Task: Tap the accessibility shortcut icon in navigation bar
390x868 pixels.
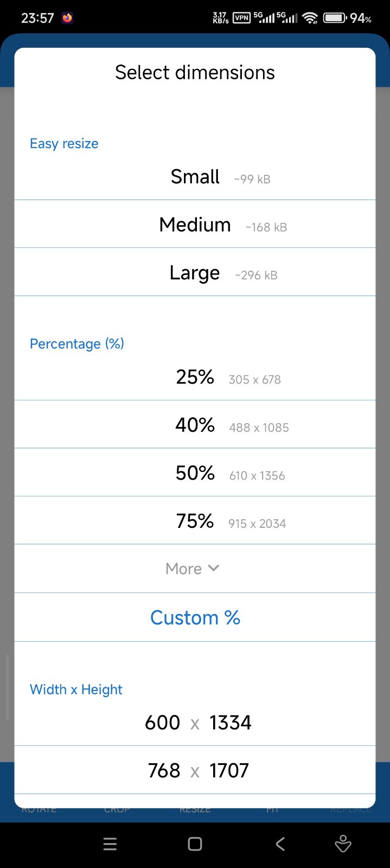Action: tap(343, 844)
